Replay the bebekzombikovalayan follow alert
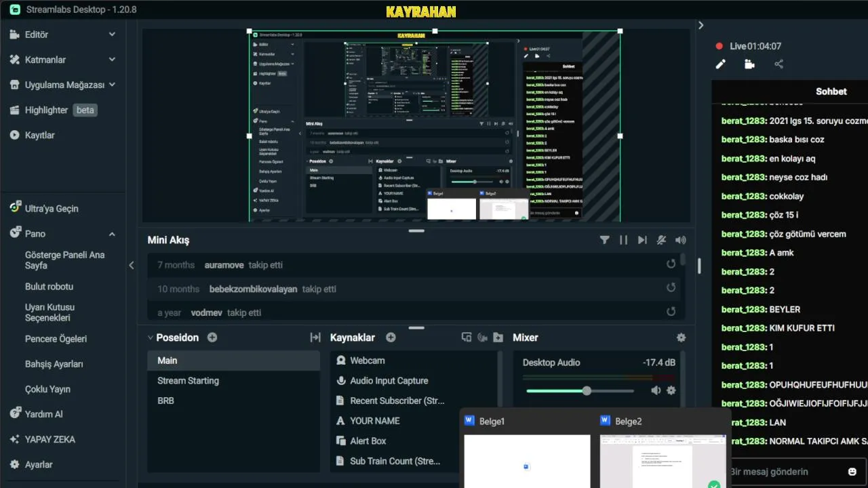This screenshot has width=868, height=488. tap(671, 287)
